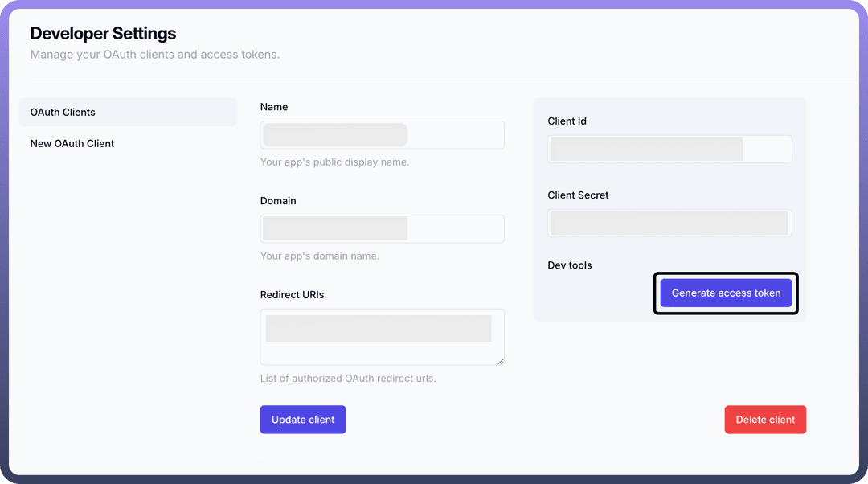Click the Client Secret label

click(578, 195)
